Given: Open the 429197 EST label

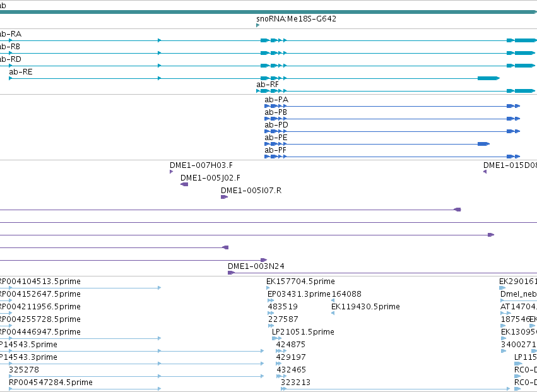Looking at the screenshot, I should [291, 357].
